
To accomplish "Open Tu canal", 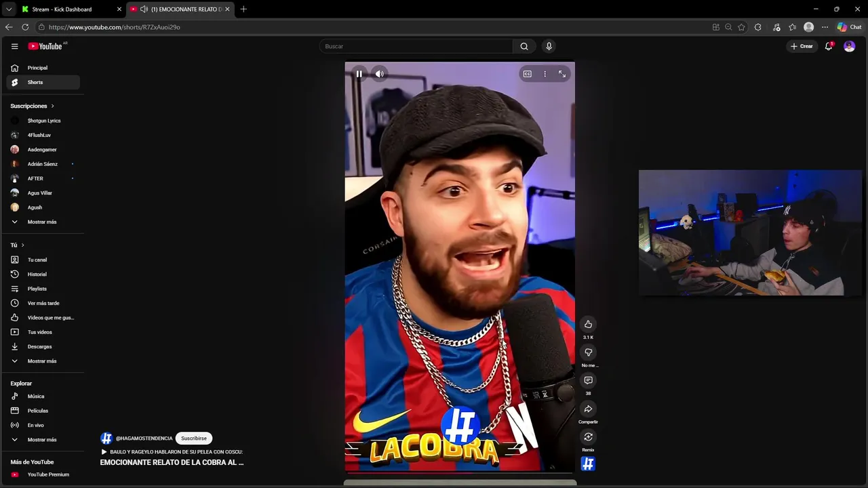I will pyautogui.click(x=43, y=260).
